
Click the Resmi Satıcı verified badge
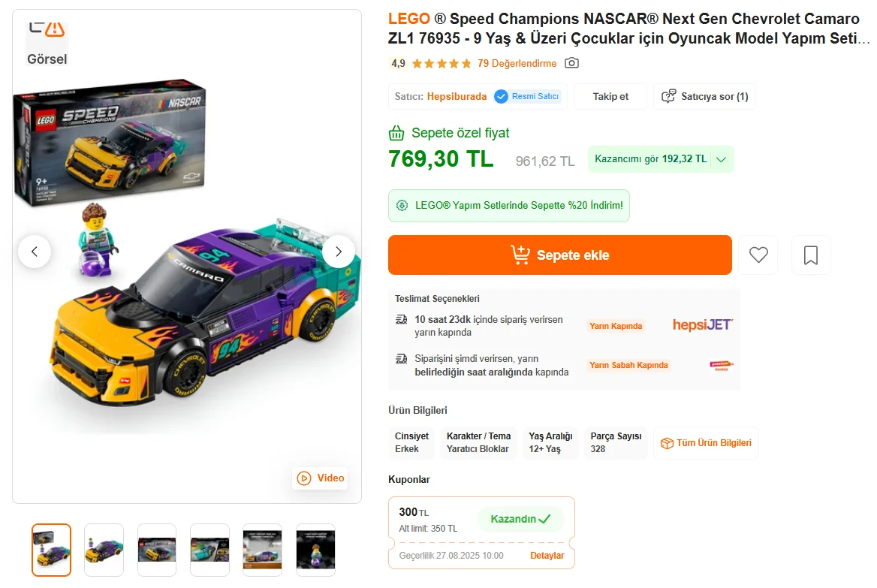click(x=527, y=96)
